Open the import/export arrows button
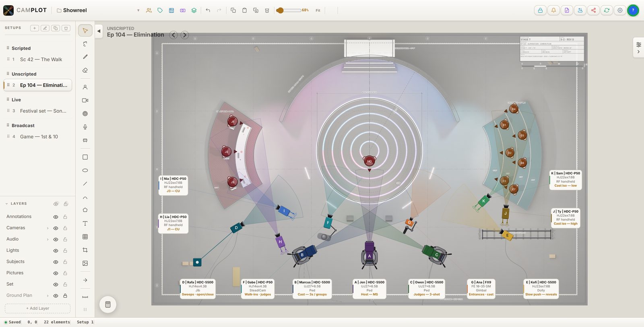This screenshot has height=327, width=644. (580, 10)
